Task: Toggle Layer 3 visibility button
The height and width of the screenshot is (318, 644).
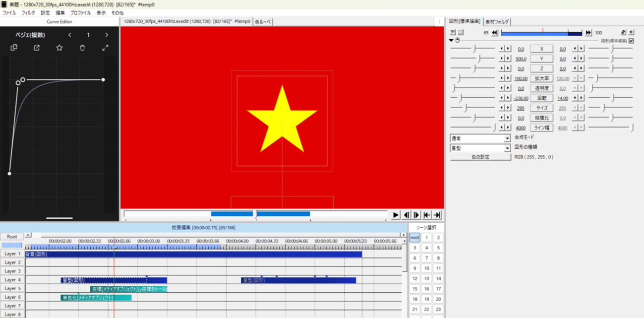Action: (x=12, y=271)
